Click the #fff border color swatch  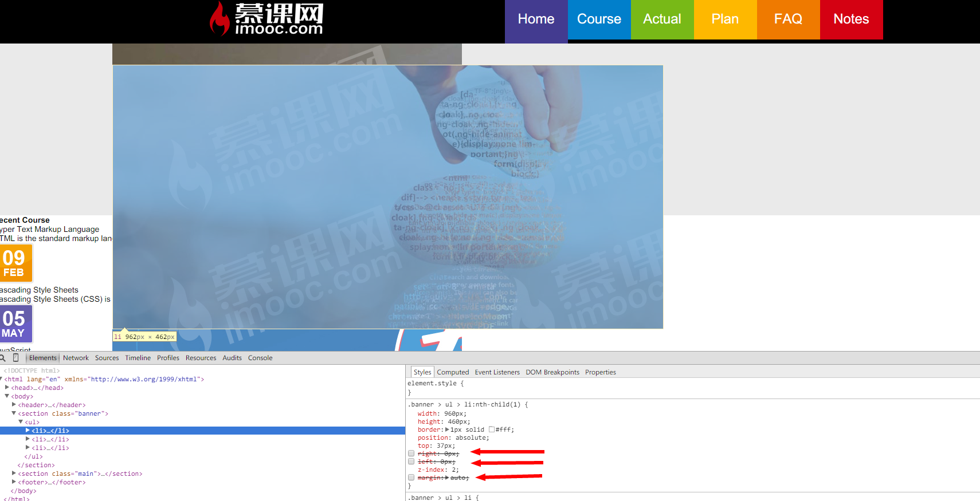click(x=491, y=429)
